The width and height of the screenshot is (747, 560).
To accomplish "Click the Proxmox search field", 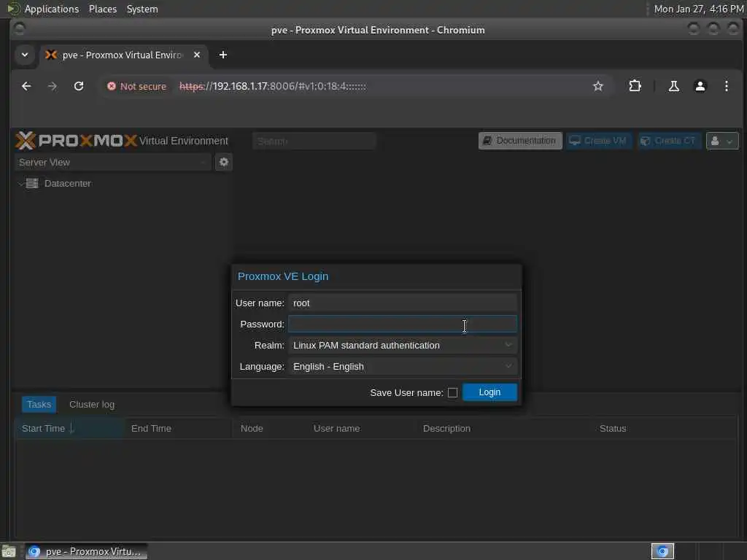I will [x=314, y=141].
